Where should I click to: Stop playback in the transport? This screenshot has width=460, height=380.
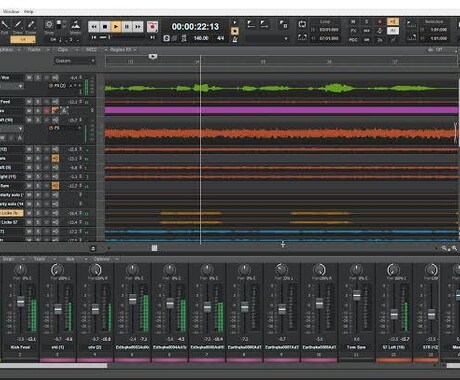(105, 26)
